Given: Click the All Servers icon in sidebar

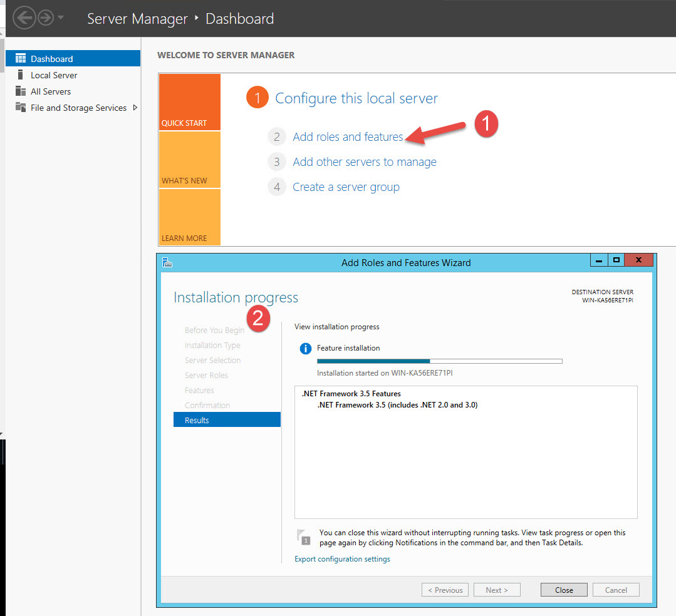Looking at the screenshot, I should click(x=20, y=91).
